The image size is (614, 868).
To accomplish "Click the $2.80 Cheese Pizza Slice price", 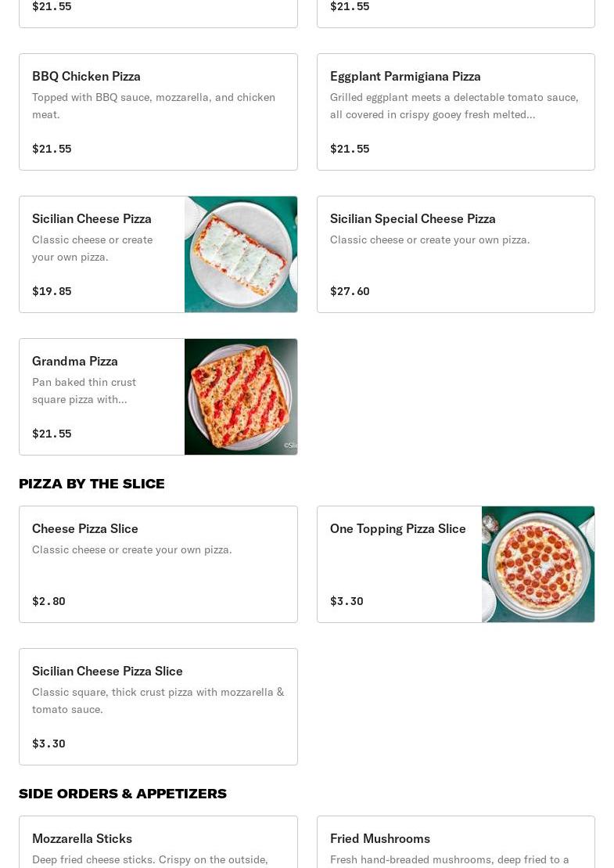I will pos(48,601).
